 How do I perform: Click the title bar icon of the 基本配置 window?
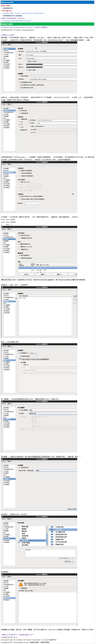click(x=2, y=43)
